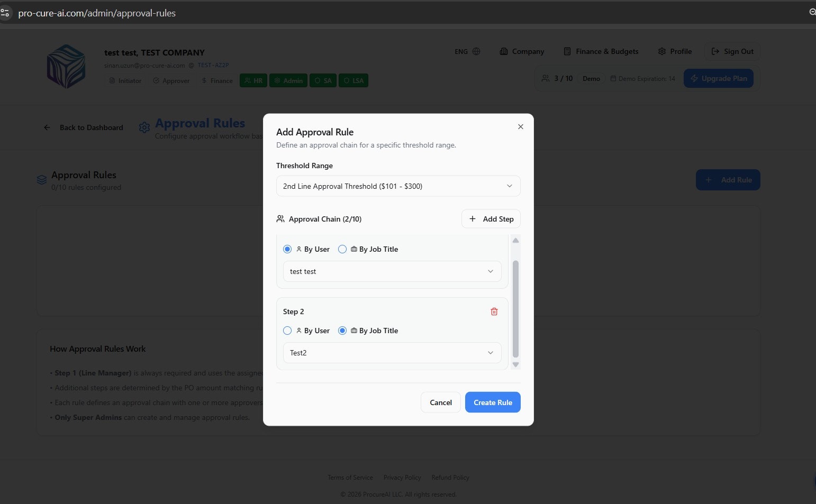Click the Finance role badge
Viewport: 816px width, 504px height.
(217, 81)
